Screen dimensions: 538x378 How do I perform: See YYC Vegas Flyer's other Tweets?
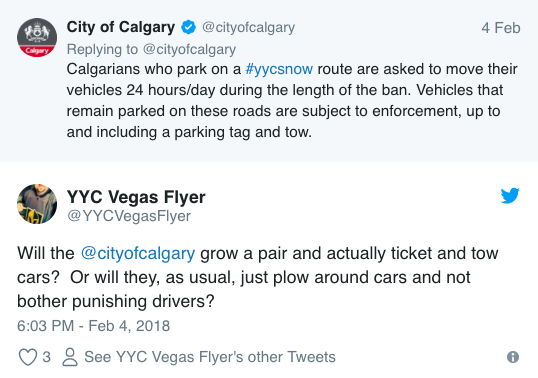point(210,357)
